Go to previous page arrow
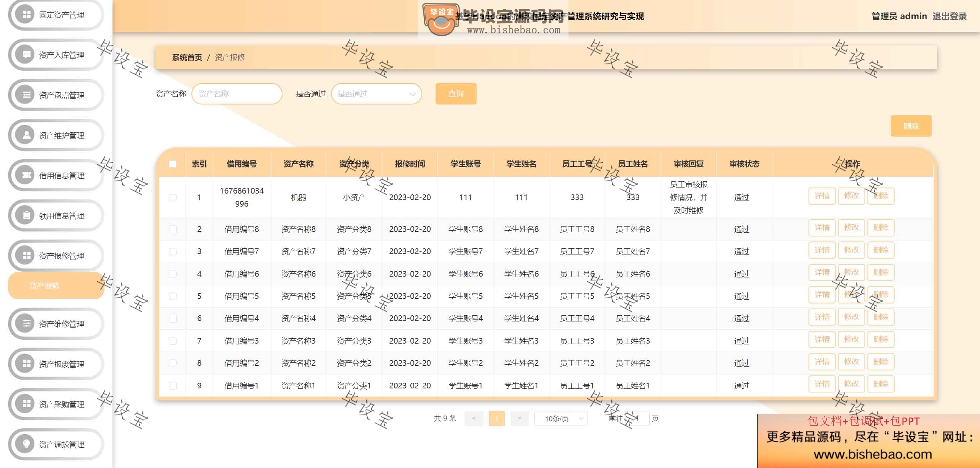Screen dimensions: 980x468 point(474,418)
